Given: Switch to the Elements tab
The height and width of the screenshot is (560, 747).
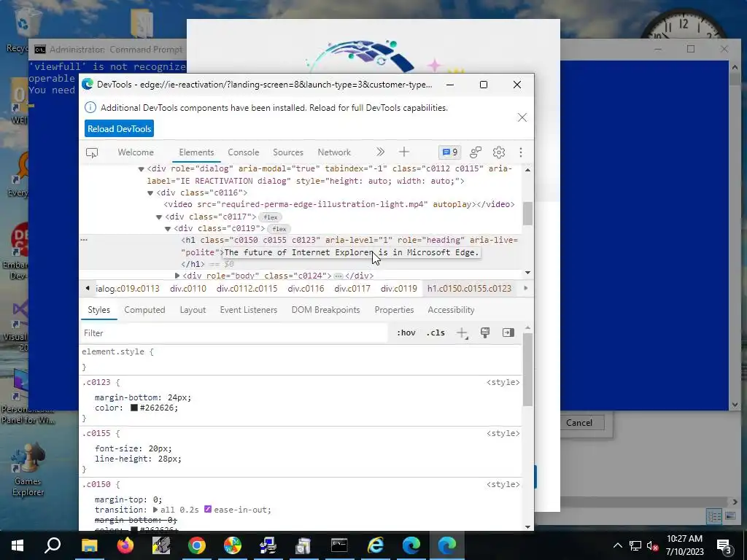Looking at the screenshot, I should [x=196, y=152].
